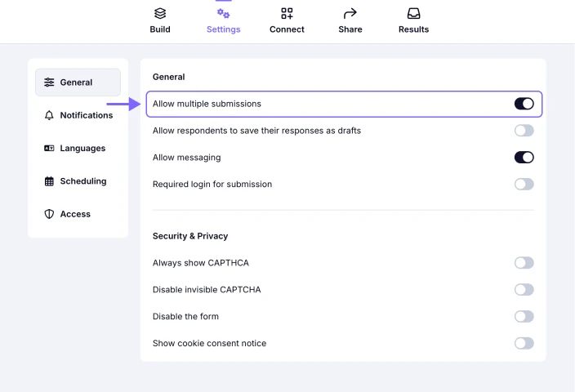
Task: Click the Access shield icon
Action: 49,214
